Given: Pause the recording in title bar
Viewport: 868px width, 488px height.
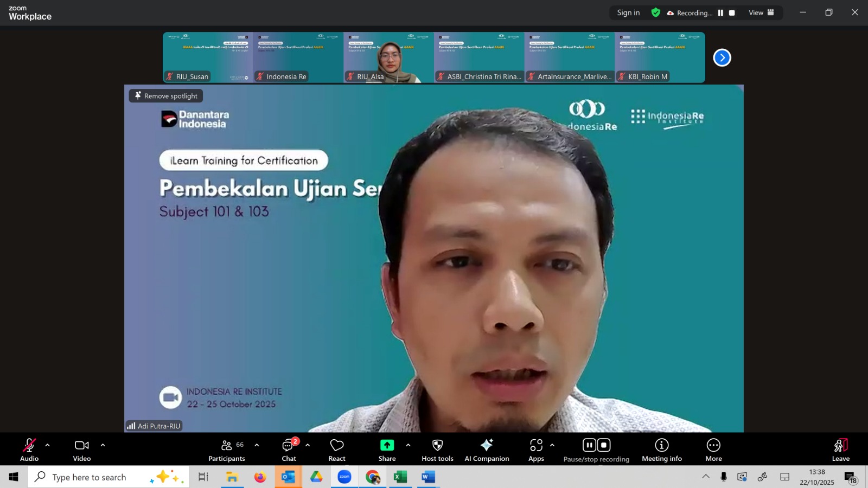Looking at the screenshot, I should coord(720,13).
